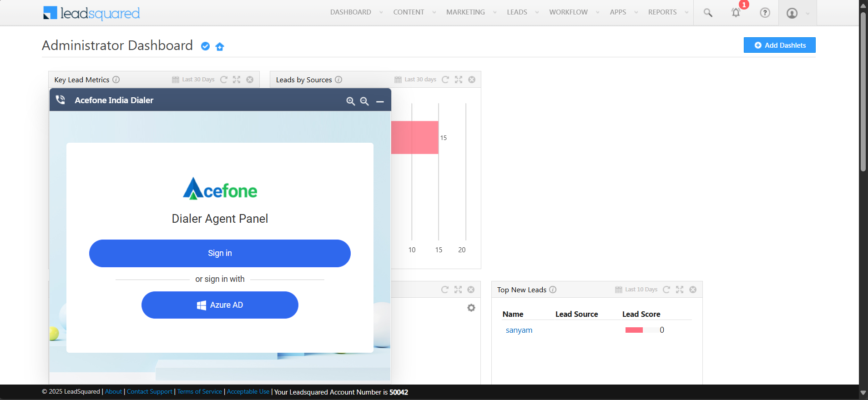
Task: Open the LEADS menu
Action: coord(517,12)
